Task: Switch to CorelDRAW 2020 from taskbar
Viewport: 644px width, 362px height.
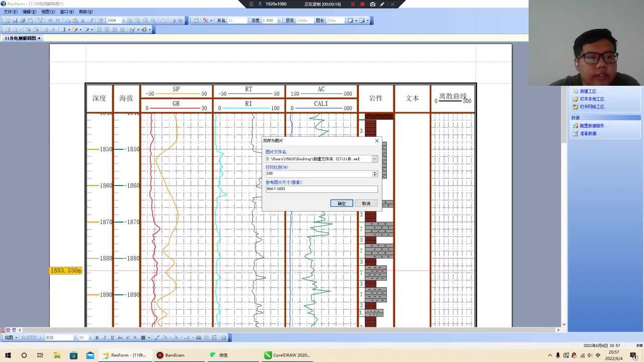Action: 287,355
